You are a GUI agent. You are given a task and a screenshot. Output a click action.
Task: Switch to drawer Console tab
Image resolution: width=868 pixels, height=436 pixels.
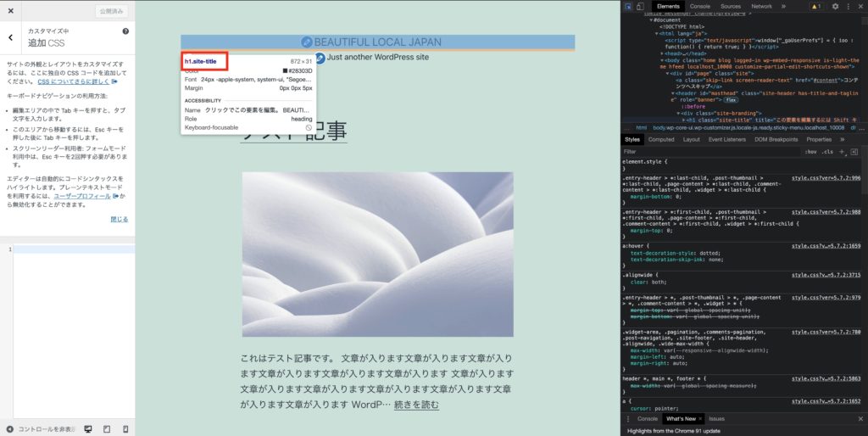click(x=647, y=419)
